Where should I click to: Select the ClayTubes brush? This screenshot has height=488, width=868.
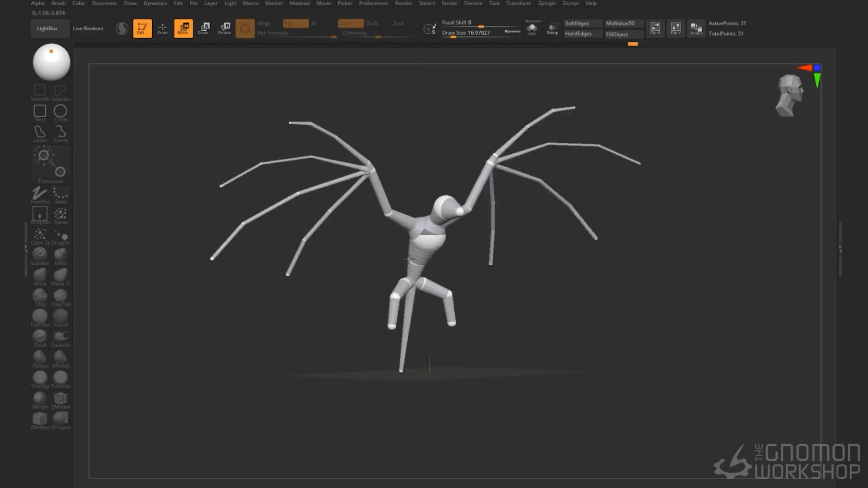pos(60,297)
